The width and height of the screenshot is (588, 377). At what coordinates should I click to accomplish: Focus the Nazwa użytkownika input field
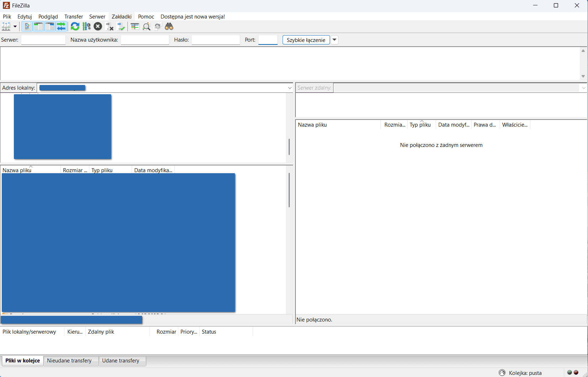click(x=145, y=40)
